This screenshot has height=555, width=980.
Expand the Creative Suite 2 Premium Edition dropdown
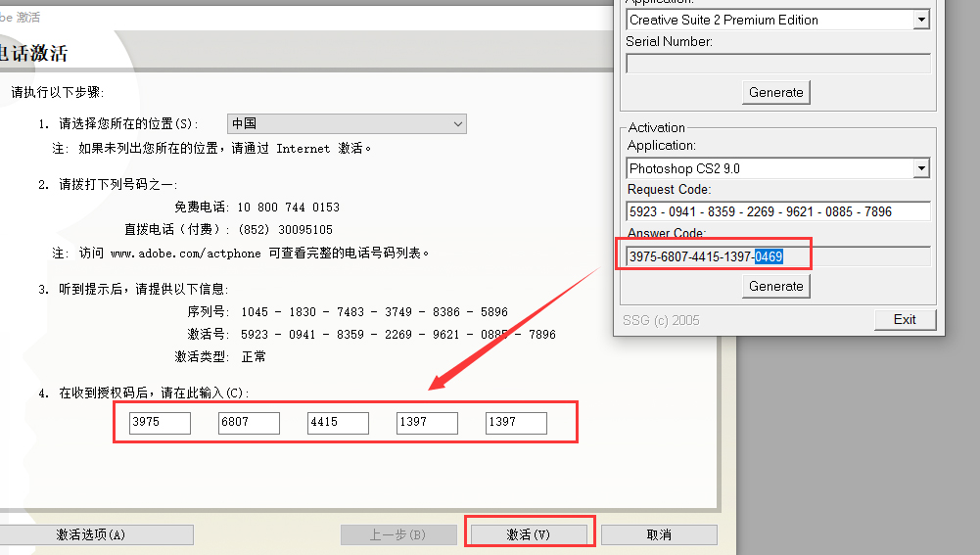coord(777,20)
